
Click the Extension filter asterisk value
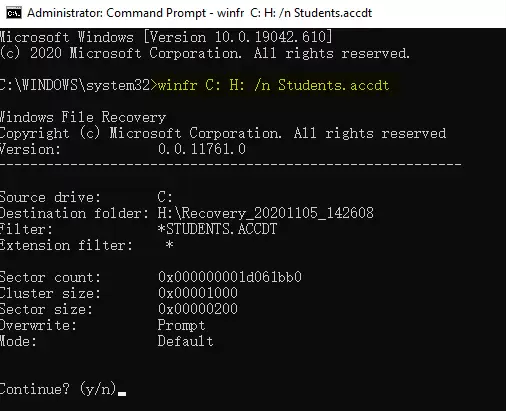click(x=169, y=245)
